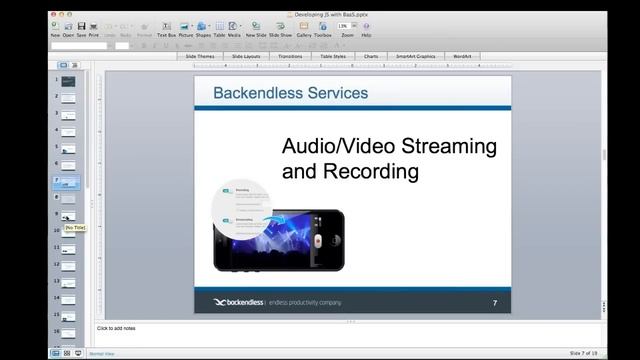
Task: Open the Table Styles tab
Action: click(x=333, y=56)
